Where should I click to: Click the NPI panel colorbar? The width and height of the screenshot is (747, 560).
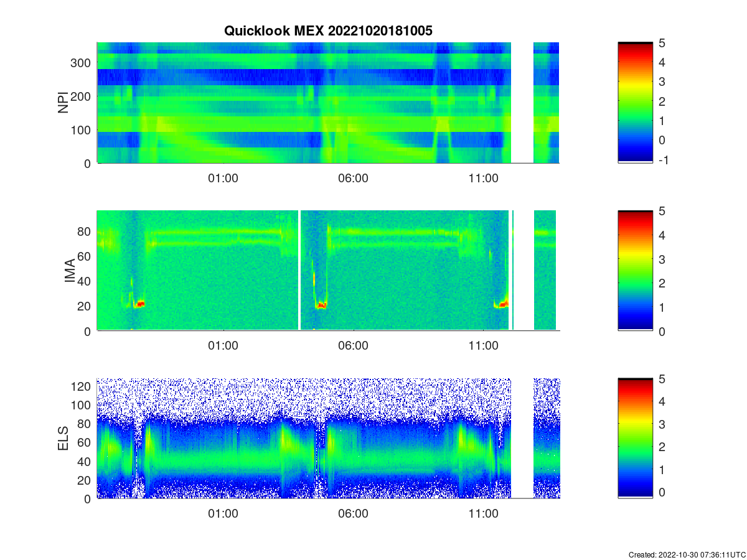tap(636, 103)
